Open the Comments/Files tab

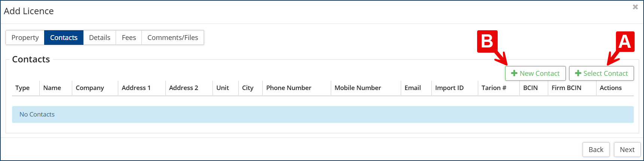coord(173,38)
